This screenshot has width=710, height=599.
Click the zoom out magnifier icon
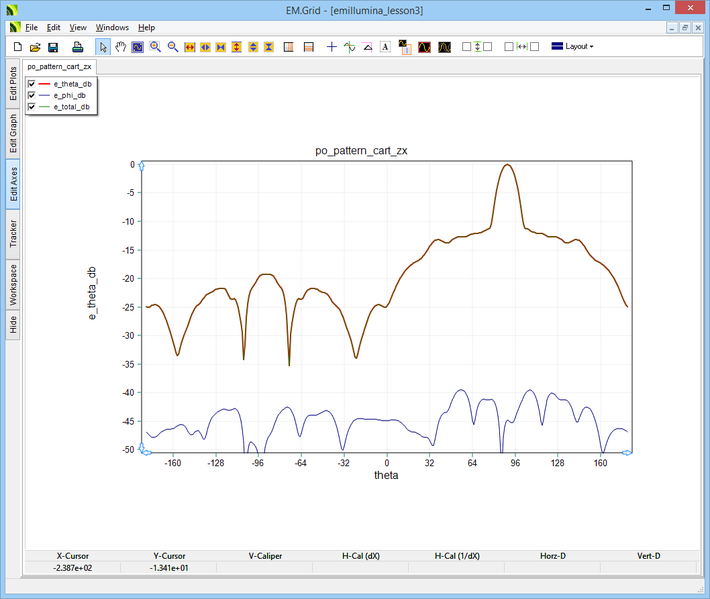[x=172, y=47]
